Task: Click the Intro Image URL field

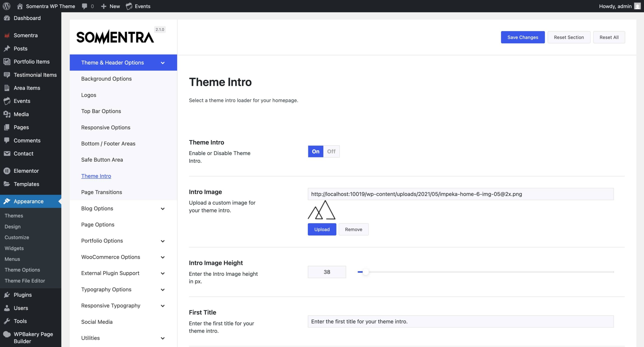Action: (461, 194)
